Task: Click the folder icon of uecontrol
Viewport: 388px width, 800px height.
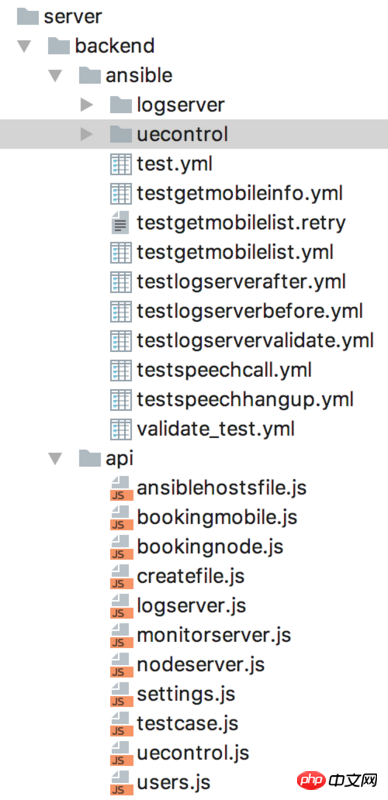Action: tap(120, 134)
